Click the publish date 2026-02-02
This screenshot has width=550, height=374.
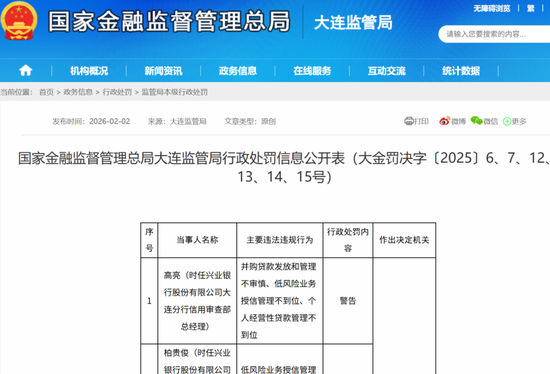pyautogui.click(x=109, y=121)
